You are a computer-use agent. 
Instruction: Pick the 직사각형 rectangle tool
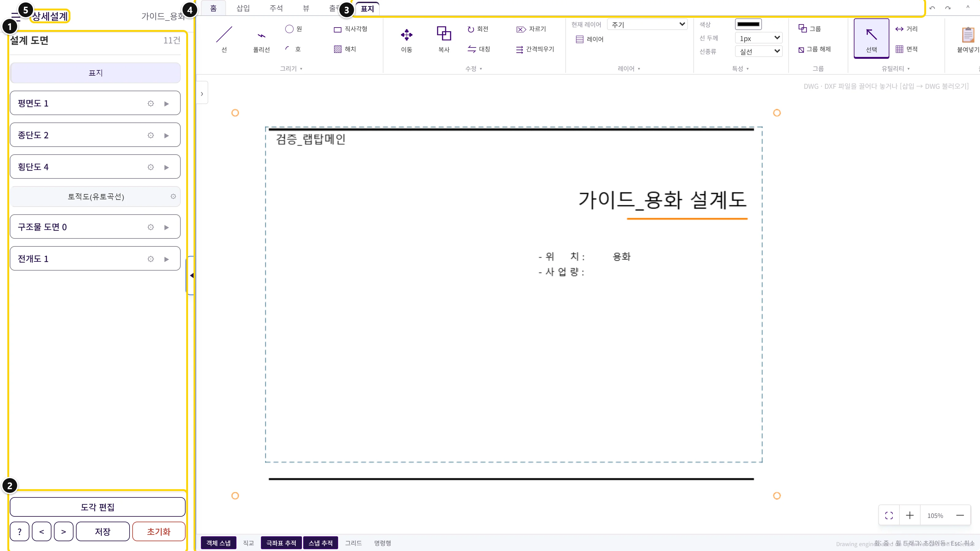(350, 29)
